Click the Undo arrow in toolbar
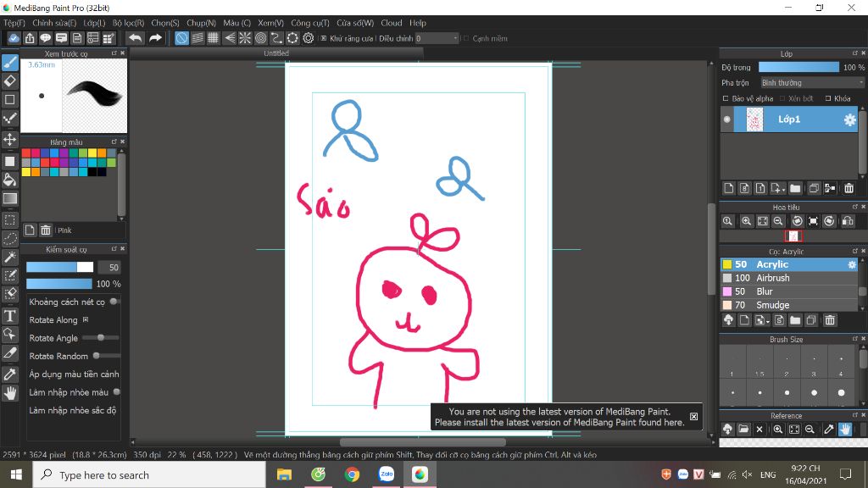 (135, 38)
